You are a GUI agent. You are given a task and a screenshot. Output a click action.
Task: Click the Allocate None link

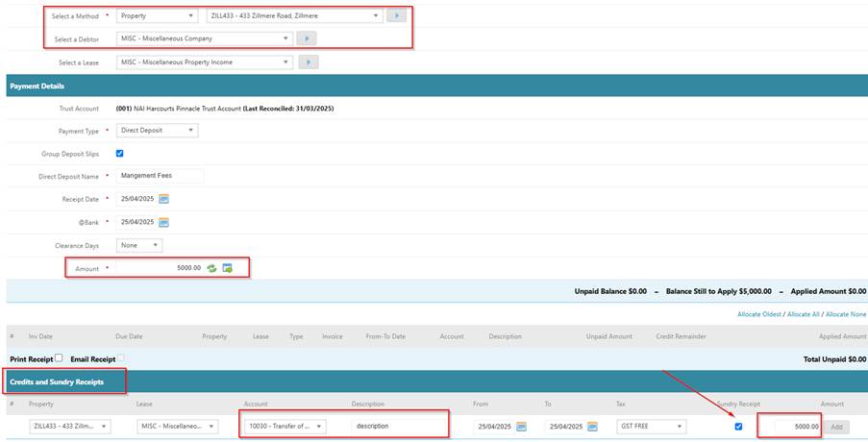pyautogui.click(x=846, y=314)
